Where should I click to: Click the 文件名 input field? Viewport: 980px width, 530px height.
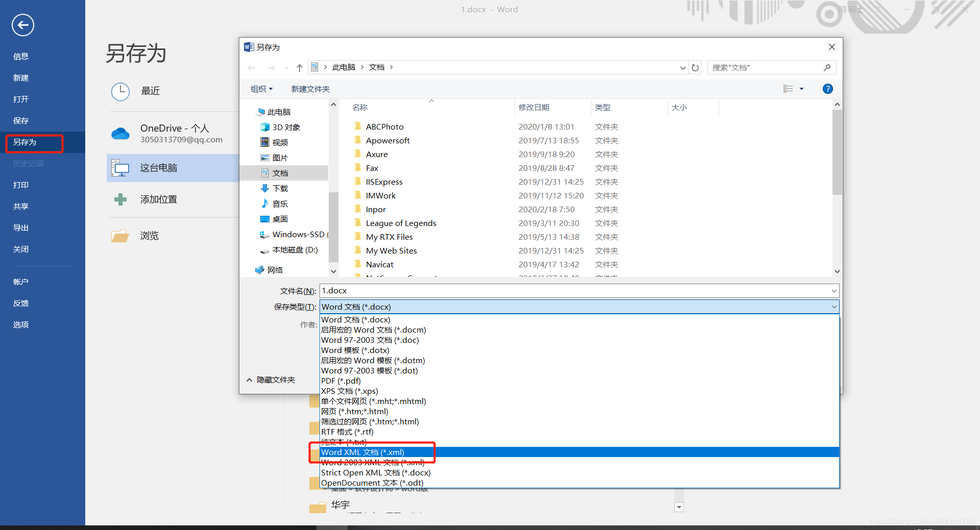pos(579,291)
